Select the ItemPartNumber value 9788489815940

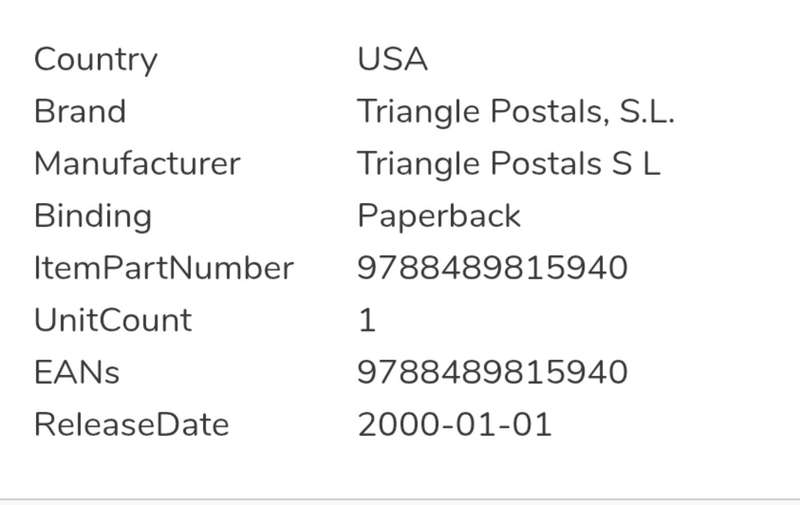[x=492, y=268]
